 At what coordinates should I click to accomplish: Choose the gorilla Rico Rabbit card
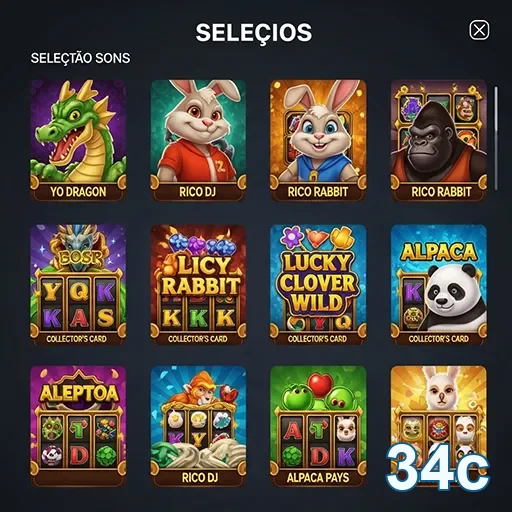click(439, 140)
